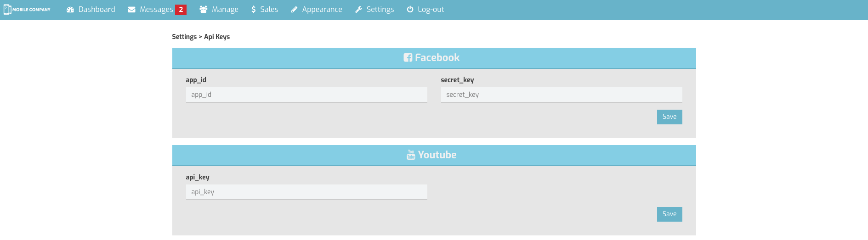This screenshot has width=868, height=240.
Task: Click the Dashboard gauge icon
Action: (70, 10)
